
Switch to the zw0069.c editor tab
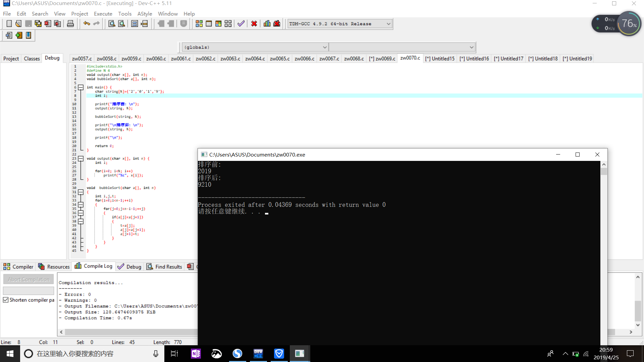point(382,59)
